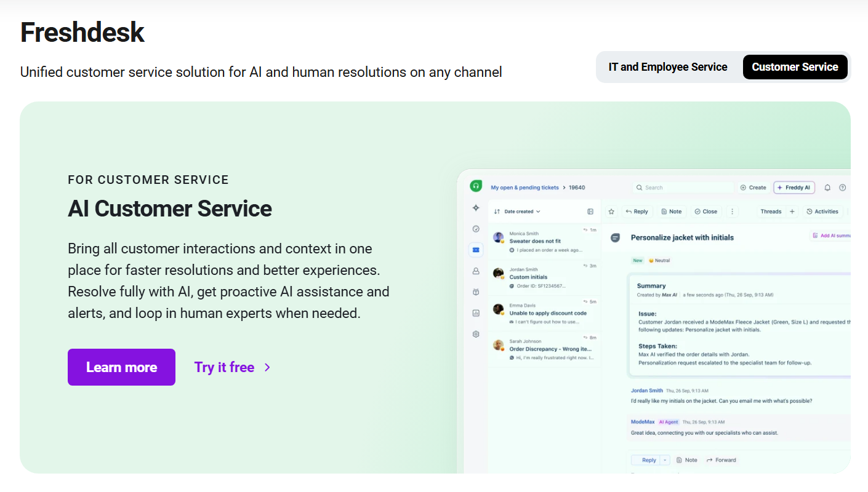Click the ModeMax sender name
This screenshot has width=868, height=492.
[x=643, y=422]
